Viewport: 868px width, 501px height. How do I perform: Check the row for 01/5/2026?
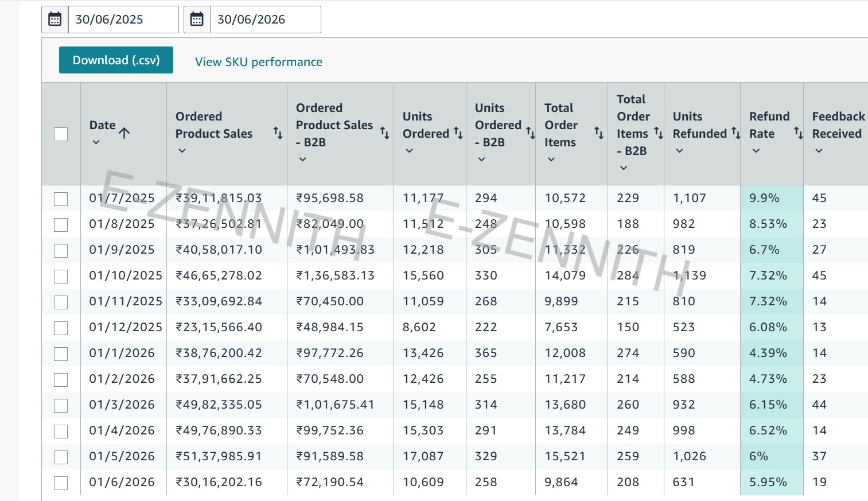(61, 457)
